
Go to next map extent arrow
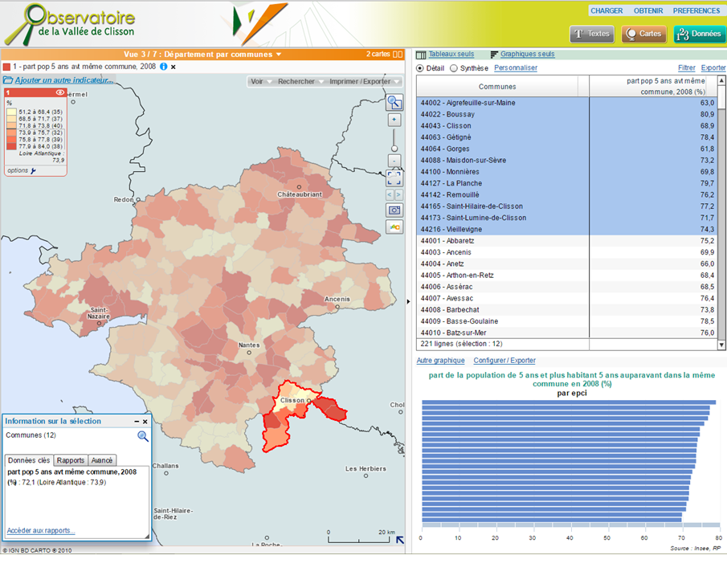click(398, 194)
